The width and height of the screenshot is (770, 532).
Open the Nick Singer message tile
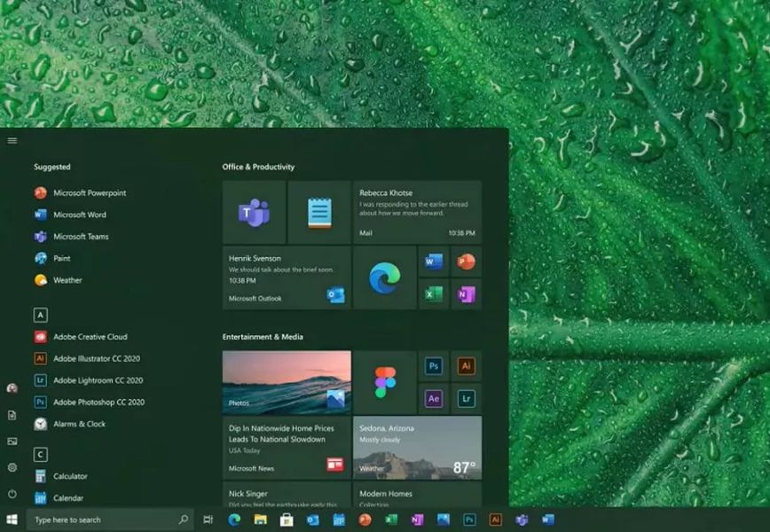click(x=287, y=494)
